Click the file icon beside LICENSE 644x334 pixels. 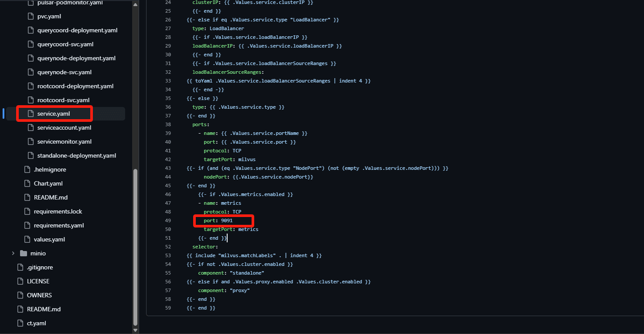tap(20, 281)
